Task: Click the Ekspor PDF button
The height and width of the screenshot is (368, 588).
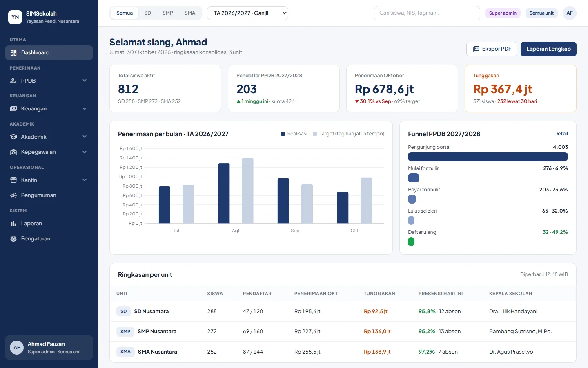Action: click(x=492, y=49)
